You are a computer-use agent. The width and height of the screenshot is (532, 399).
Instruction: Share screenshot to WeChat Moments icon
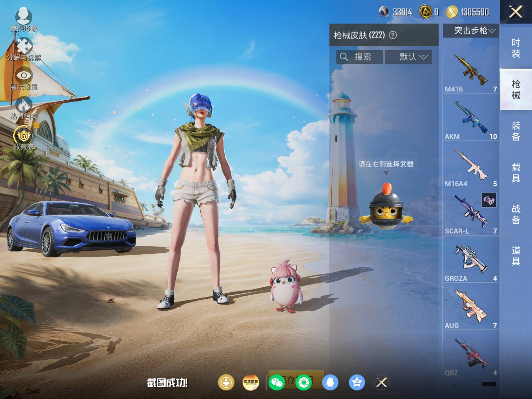pyautogui.click(x=304, y=382)
